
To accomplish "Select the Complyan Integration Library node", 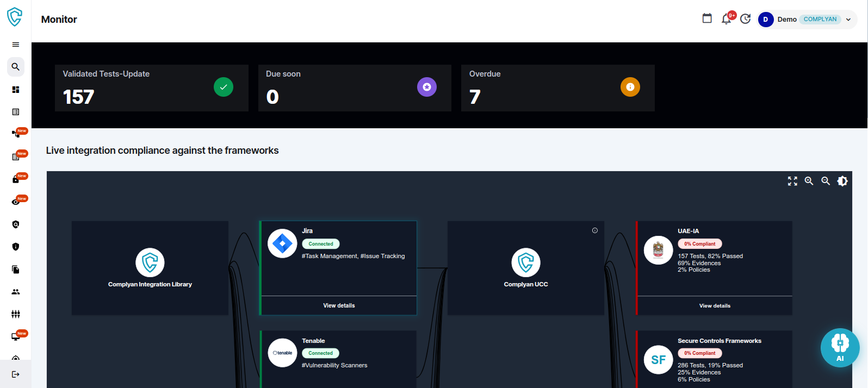I will pos(150,268).
